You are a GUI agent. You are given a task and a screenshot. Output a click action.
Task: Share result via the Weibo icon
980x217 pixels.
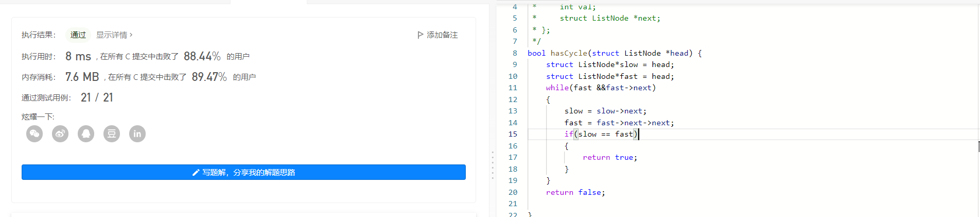click(60, 134)
